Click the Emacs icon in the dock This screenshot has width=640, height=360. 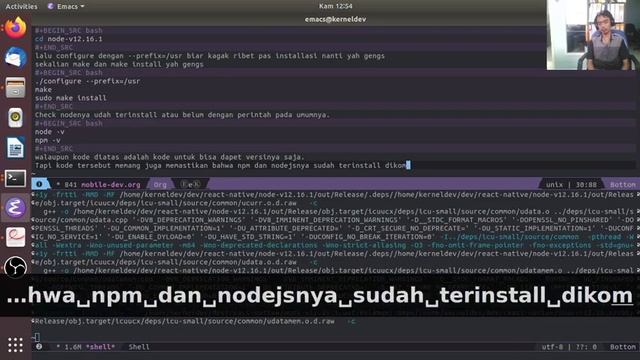(16, 208)
